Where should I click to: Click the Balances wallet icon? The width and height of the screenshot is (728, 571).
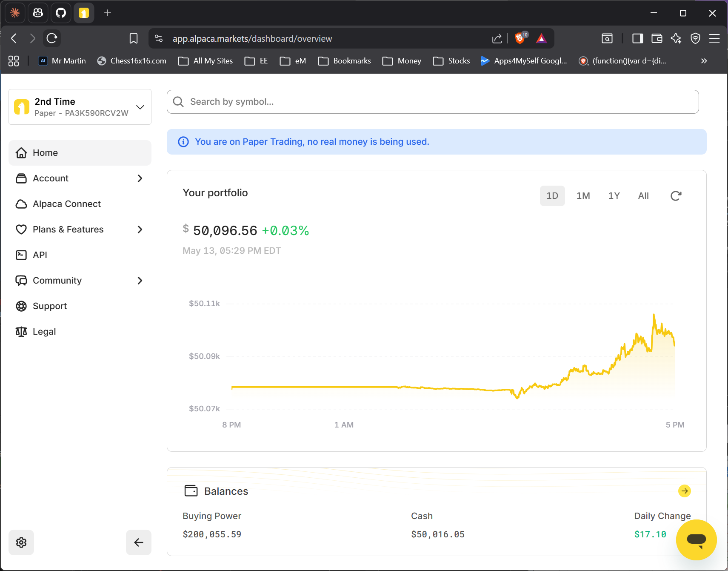click(191, 491)
